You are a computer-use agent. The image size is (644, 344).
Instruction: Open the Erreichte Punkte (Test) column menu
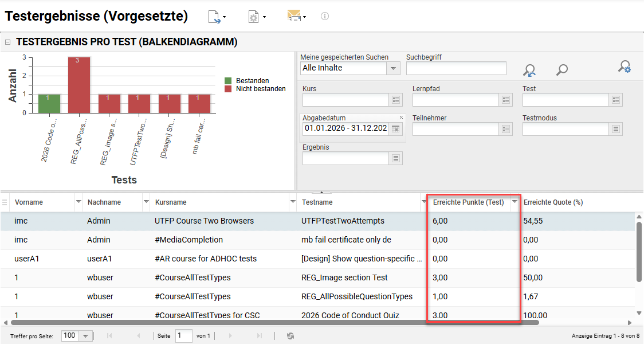tap(515, 202)
